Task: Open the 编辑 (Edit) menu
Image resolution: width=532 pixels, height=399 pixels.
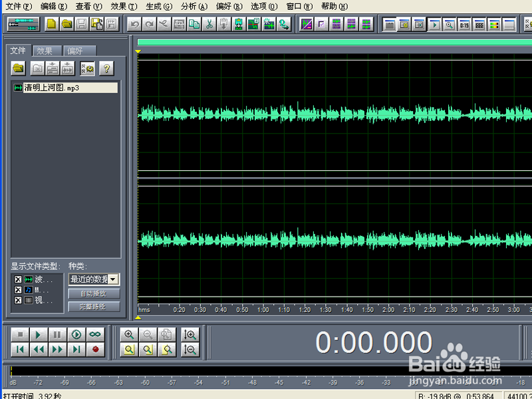Action: (54, 6)
